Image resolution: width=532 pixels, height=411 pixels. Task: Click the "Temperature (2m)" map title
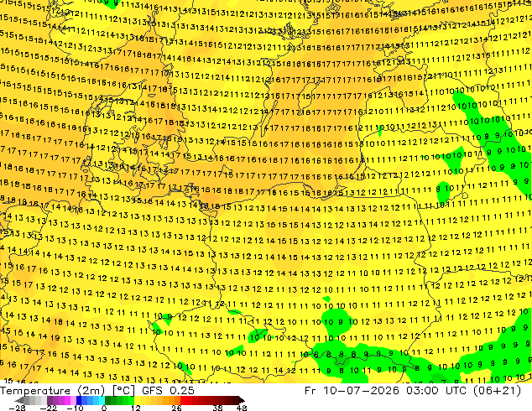tap(52, 391)
